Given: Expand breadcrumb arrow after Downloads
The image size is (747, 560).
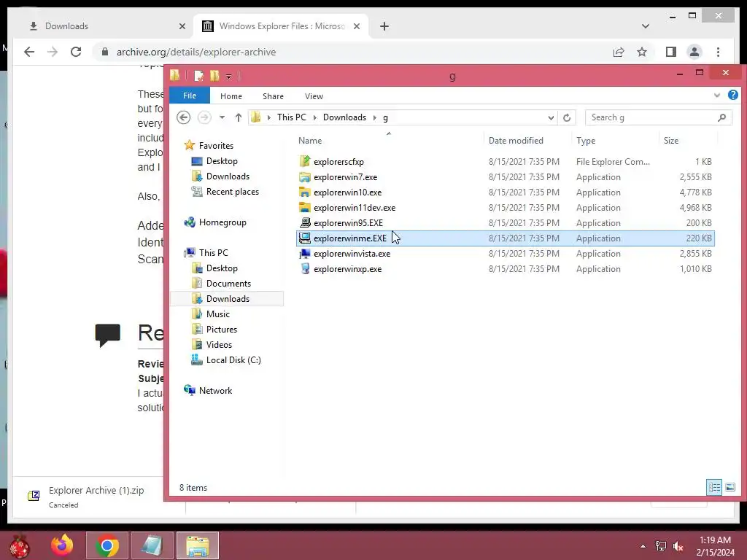Looking at the screenshot, I should tap(374, 117).
